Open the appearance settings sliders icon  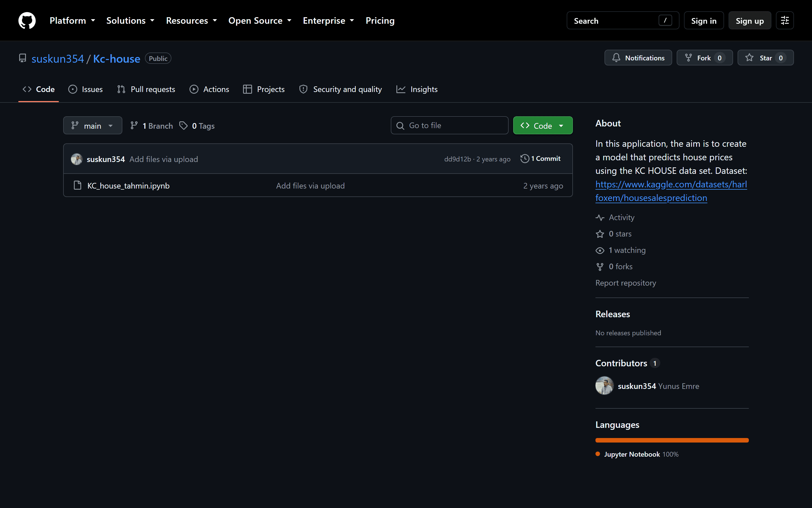tap(784, 21)
